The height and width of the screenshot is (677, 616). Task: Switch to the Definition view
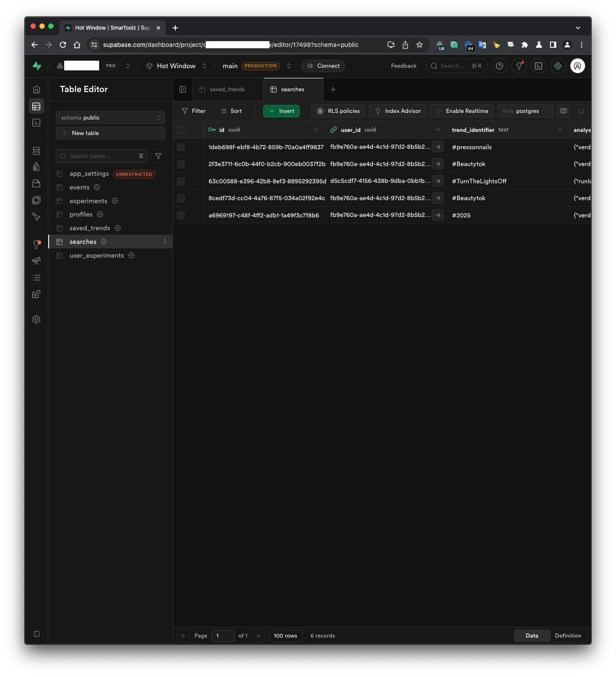click(x=568, y=636)
